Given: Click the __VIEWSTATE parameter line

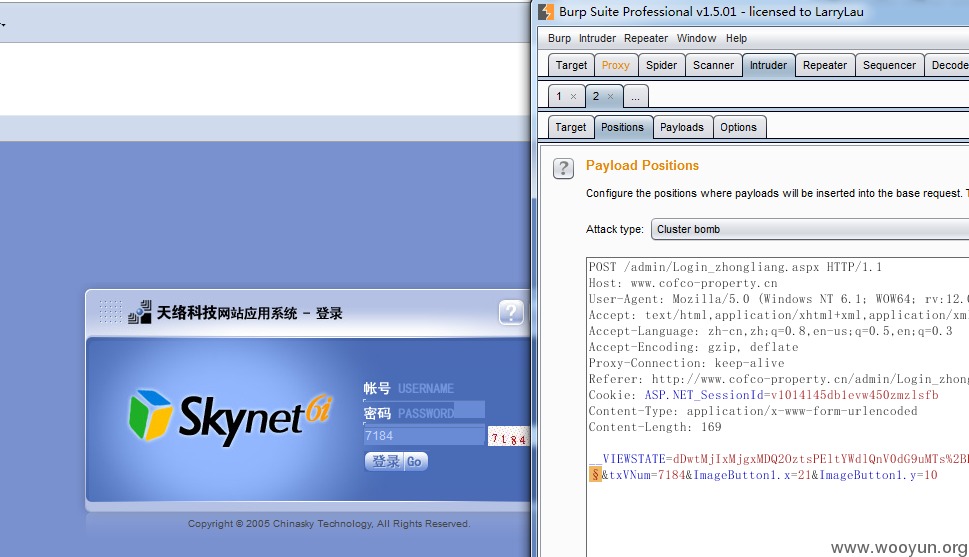Looking at the screenshot, I should 779,459.
